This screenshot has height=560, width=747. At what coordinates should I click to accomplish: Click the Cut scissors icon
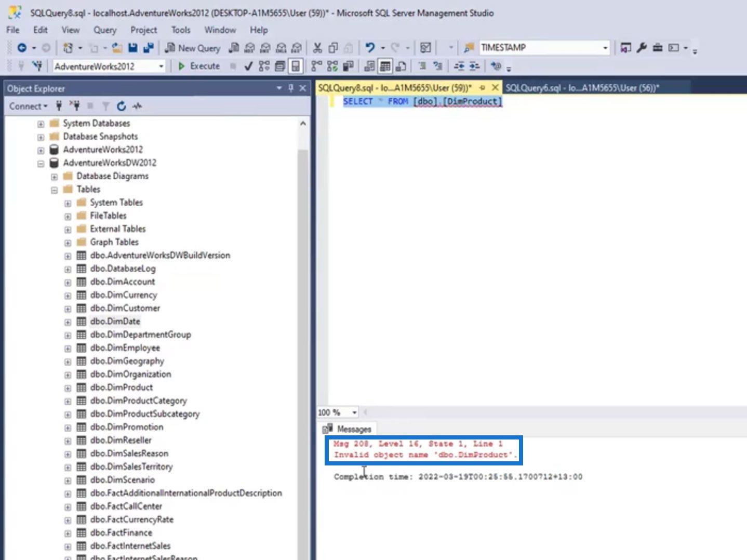click(317, 48)
